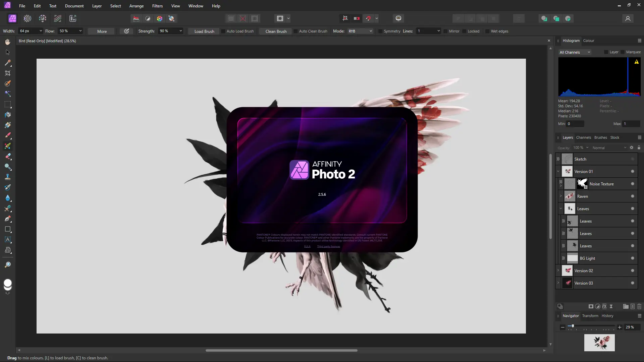Enable the Wet edges checkbox
Image resolution: width=644 pixels, height=362 pixels.
(x=487, y=31)
